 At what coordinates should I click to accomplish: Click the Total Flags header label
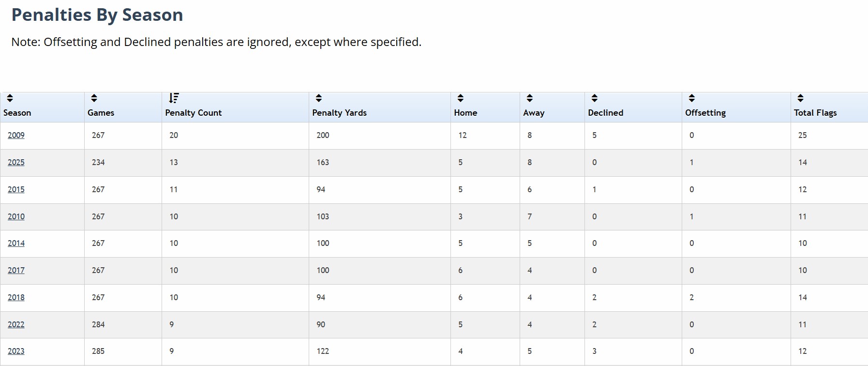815,113
